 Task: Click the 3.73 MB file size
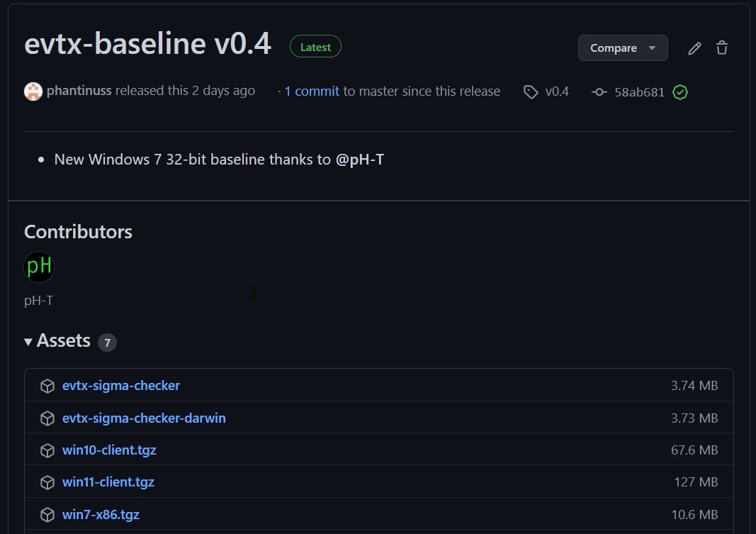point(694,418)
